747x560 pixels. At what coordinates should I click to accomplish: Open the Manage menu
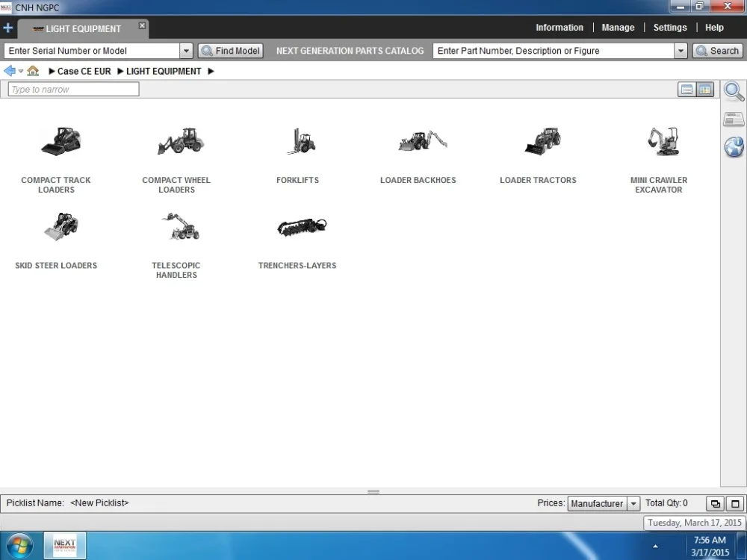(x=618, y=28)
